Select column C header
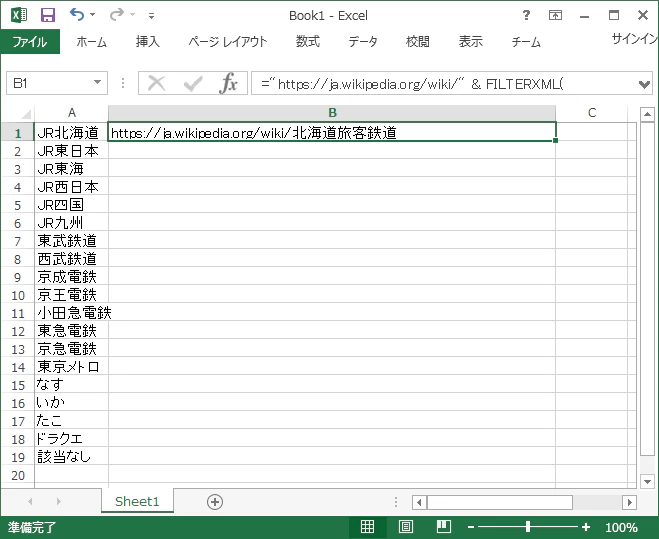 coord(592,113)
